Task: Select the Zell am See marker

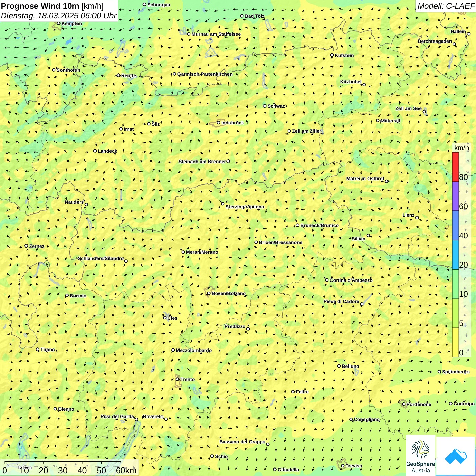Action: click(x=424, y=111)
